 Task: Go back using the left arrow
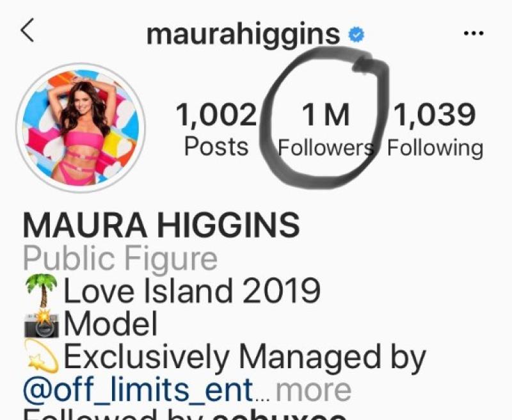(x=28, y=30)
